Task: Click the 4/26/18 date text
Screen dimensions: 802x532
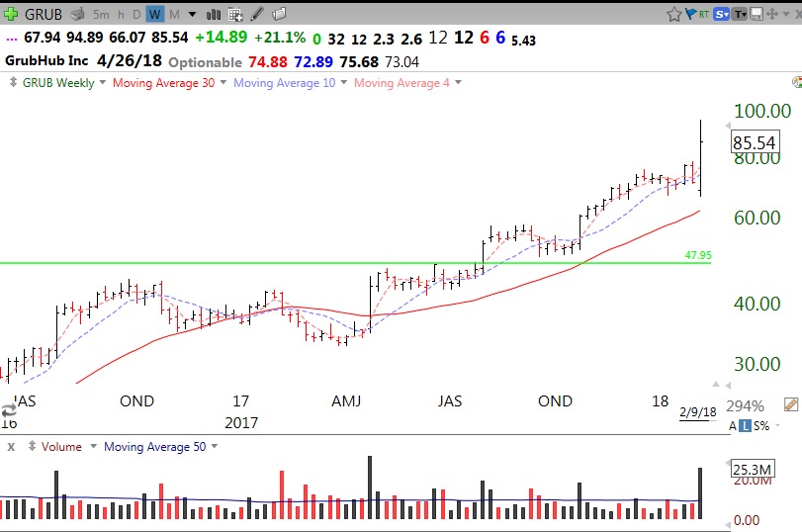Action: coord(130,61)
